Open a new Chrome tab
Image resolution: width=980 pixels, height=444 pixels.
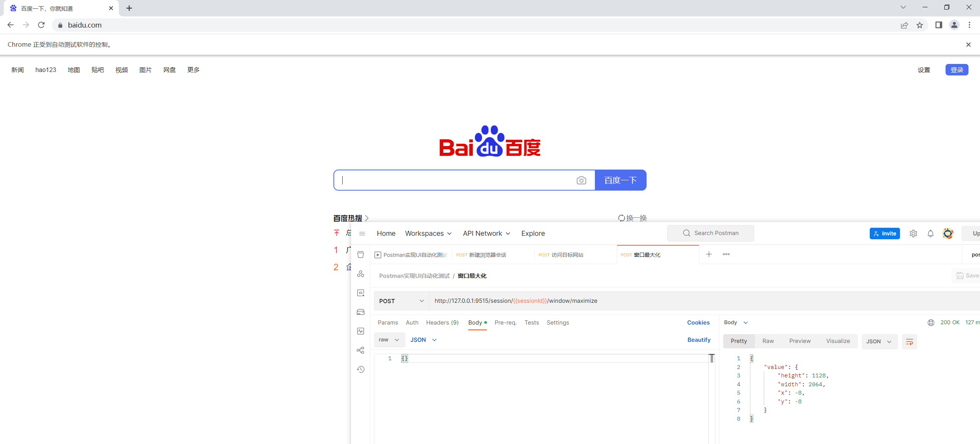tap(129, 8)
